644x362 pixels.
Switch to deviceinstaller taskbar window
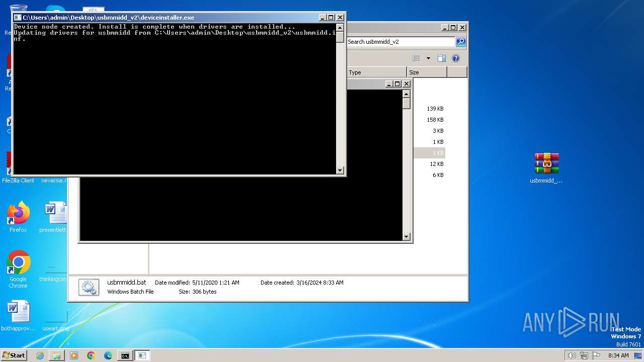(142, 355)
